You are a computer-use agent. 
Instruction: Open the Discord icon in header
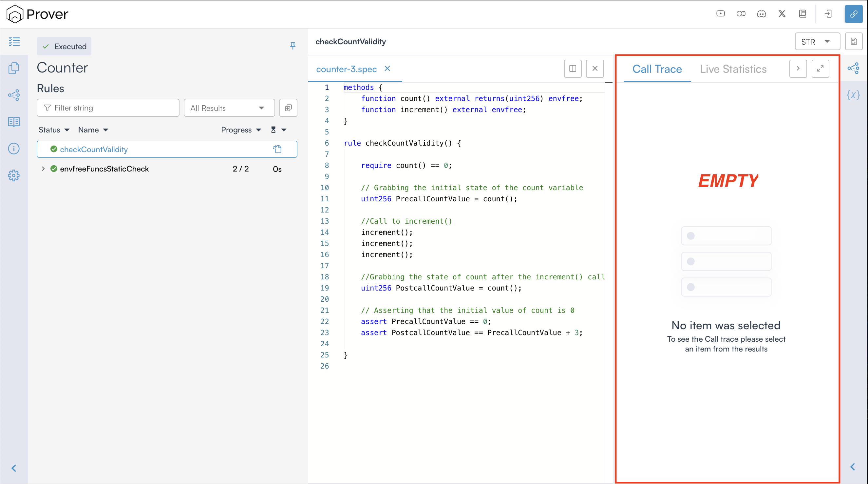[x=761, y=14]
